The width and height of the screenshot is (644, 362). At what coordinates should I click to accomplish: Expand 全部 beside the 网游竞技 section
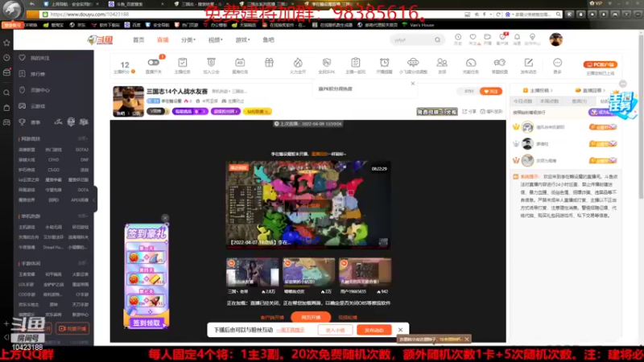click(x=83, y=138)
